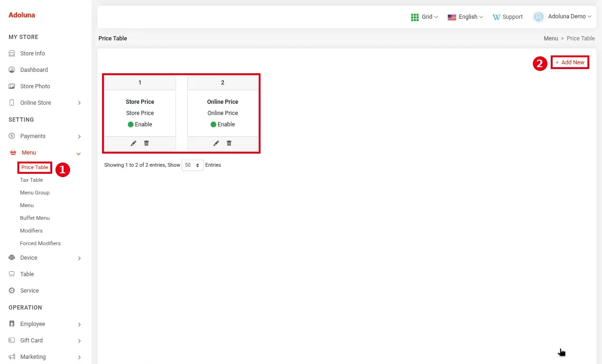Open Forced Modifiers in the sidebar

[40, 243]
